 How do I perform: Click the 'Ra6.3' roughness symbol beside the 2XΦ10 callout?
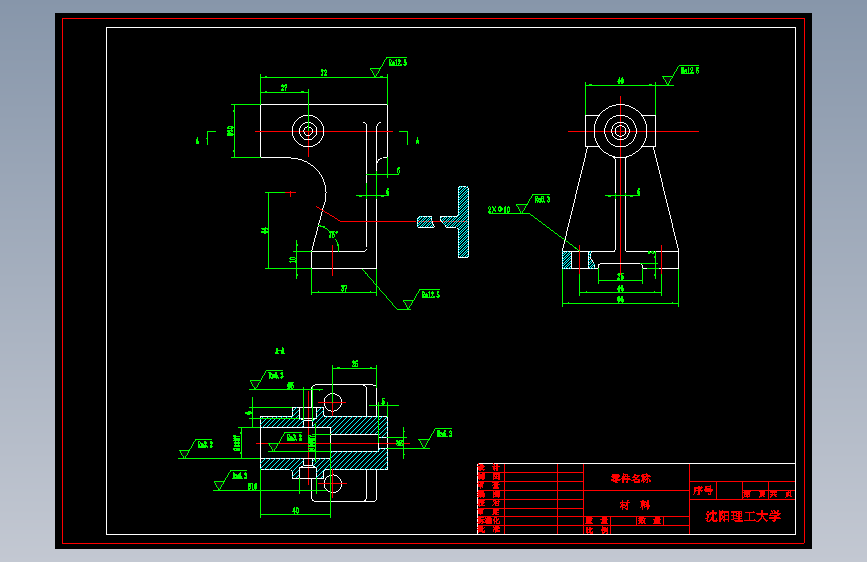(x=534, y=203)
